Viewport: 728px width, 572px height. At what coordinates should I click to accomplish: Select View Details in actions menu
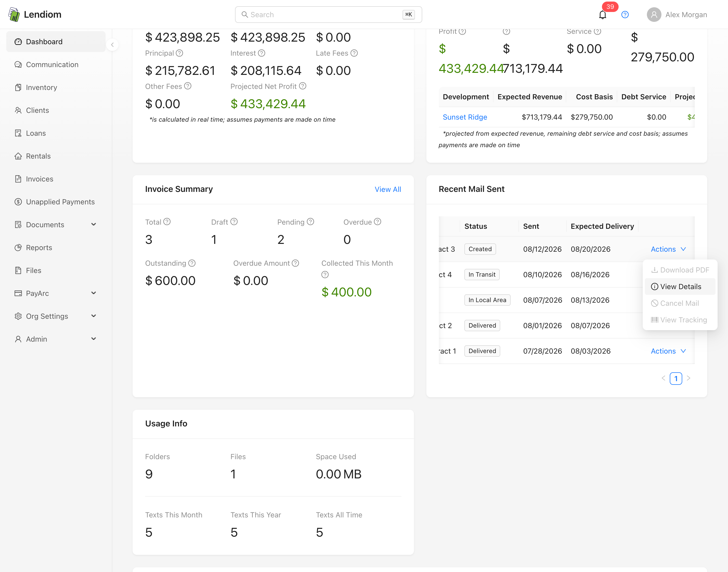(x=680, y=287)
